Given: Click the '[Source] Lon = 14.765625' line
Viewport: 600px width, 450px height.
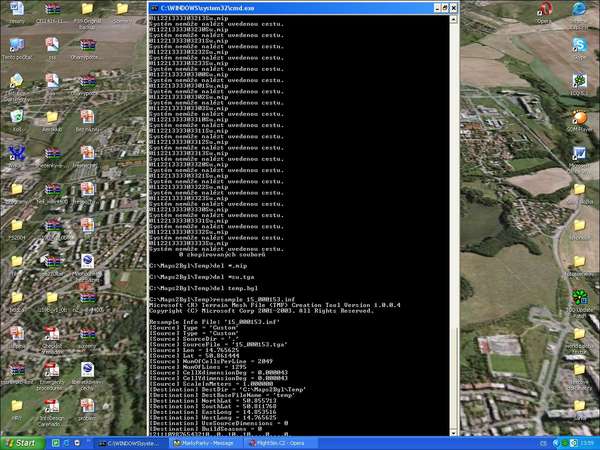Looking at the screenshot, I should (x=194, y=350).
